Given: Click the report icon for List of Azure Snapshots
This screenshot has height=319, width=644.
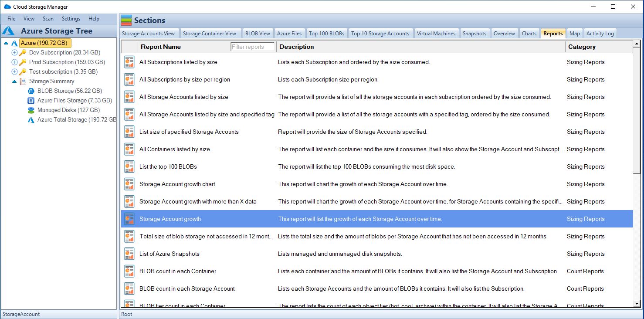Looking at the screenshot, I should point(129,254).
